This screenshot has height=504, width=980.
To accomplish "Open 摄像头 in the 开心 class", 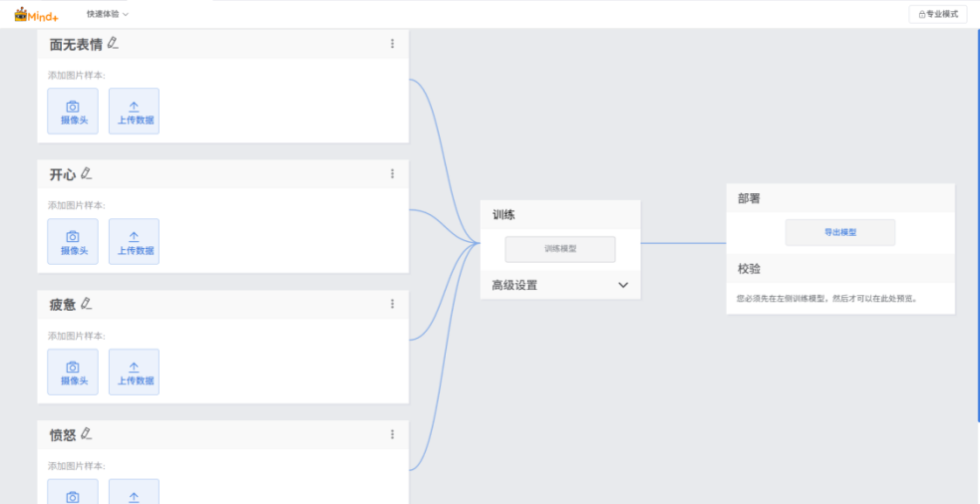I will click(73, 242).
